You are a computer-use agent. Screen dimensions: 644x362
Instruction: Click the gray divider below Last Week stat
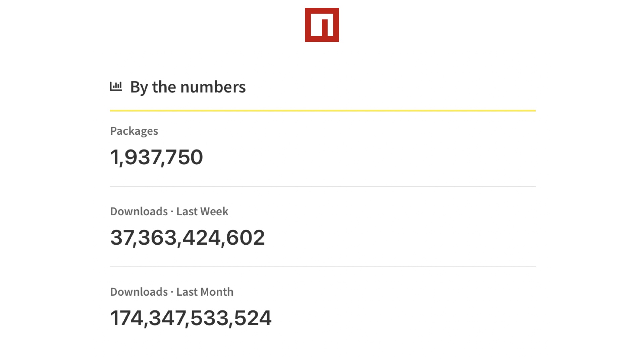(323, 267)
